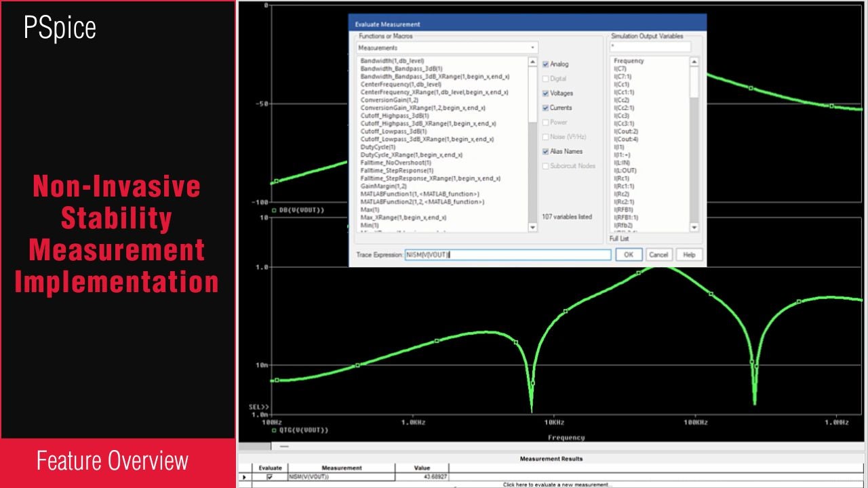The height and width of the screenshot is (488, 868).
Task: Select Cutoff_Highpass_3dB(1) function
Action: click(x=395, y=116)
